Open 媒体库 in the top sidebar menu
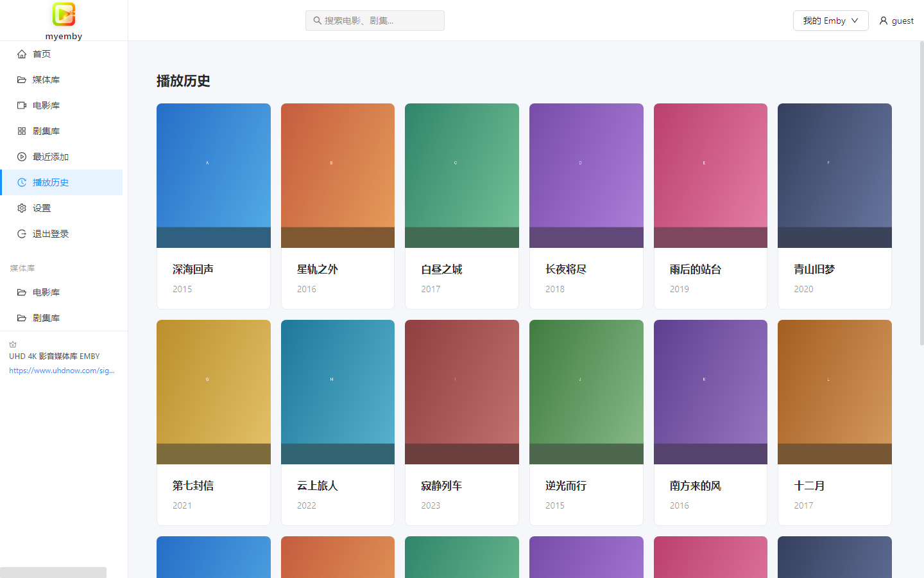 pyautogui.click(x=62, y=80)
